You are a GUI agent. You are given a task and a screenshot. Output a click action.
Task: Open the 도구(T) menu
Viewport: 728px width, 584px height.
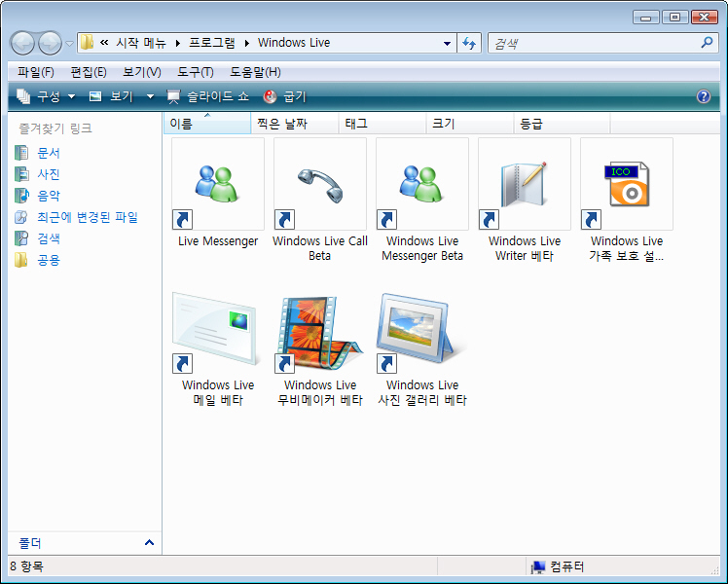196,72
